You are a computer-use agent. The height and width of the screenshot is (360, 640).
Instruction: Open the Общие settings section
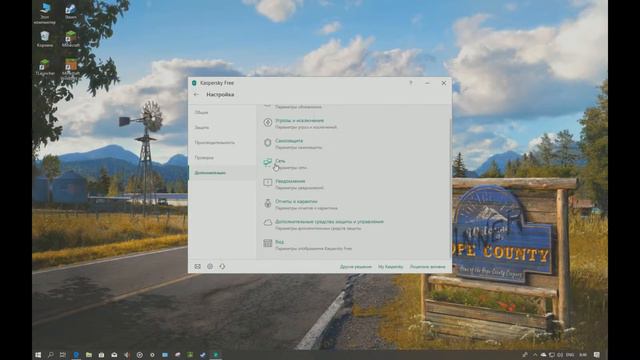(201, 112)
